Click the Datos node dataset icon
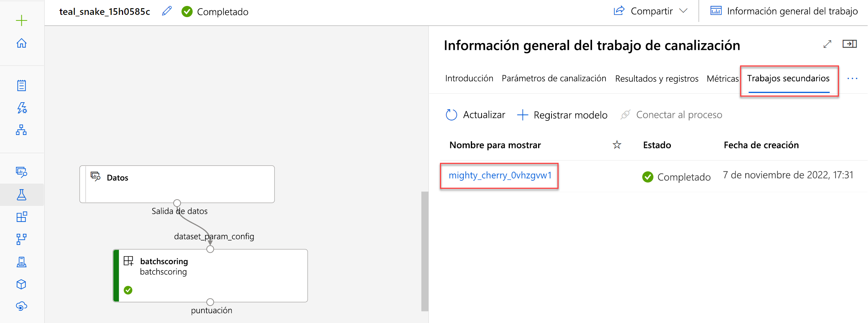Viewport: 868px width, 323px height. click(x=96, y=176)
